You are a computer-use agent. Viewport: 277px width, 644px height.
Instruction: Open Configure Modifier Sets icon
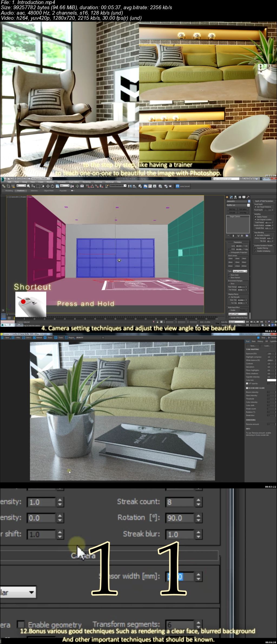click(247, 236)
